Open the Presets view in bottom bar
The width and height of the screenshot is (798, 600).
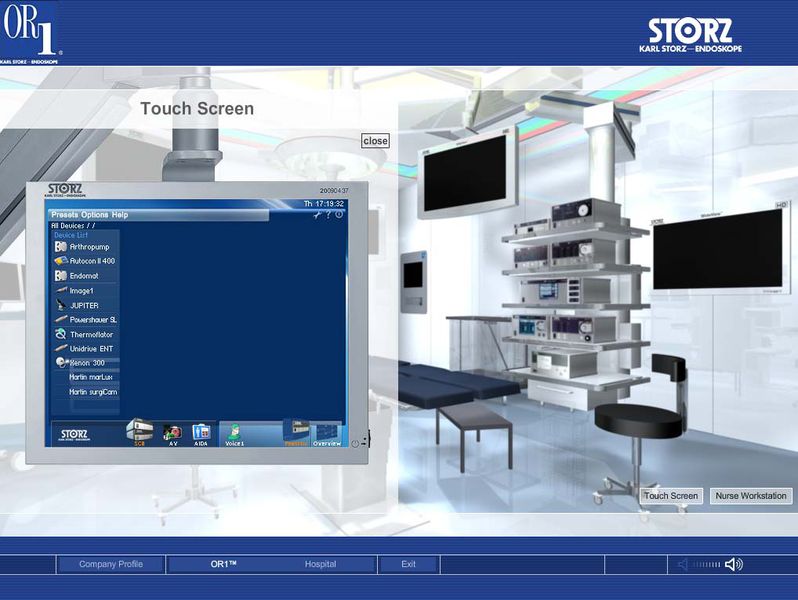(296, 433)
